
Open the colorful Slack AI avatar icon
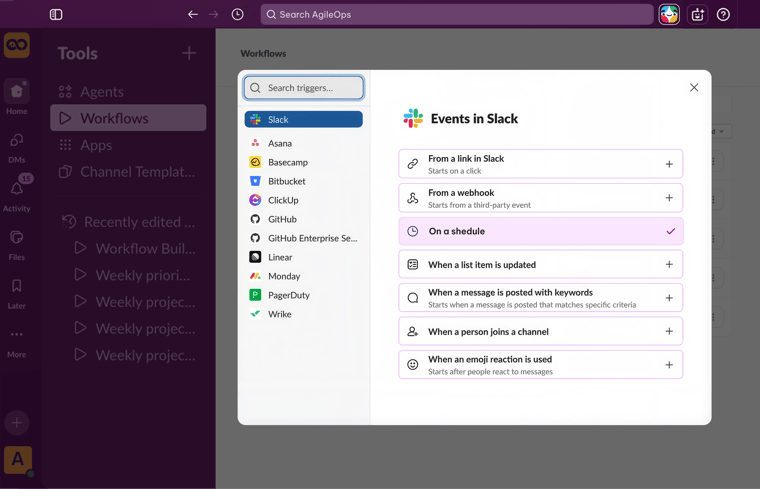coord(669,15)
